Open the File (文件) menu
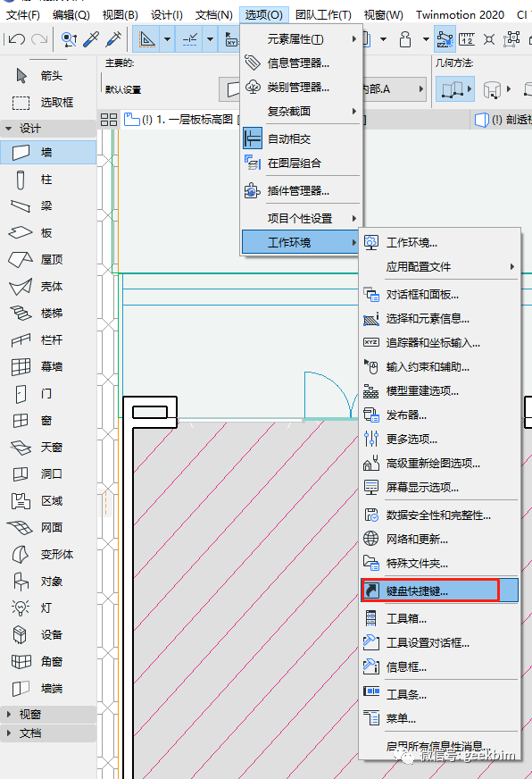This screenshot has width=532, height=779. coord(23,15)
